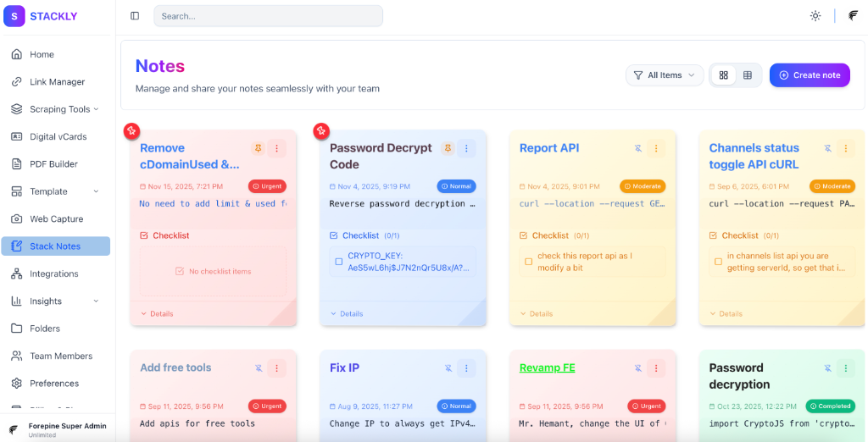Click the Normal badge on Password Decrypt Code note
This screenshot has height=442, width=868.
pyautogui.click(x=457, y=186)
